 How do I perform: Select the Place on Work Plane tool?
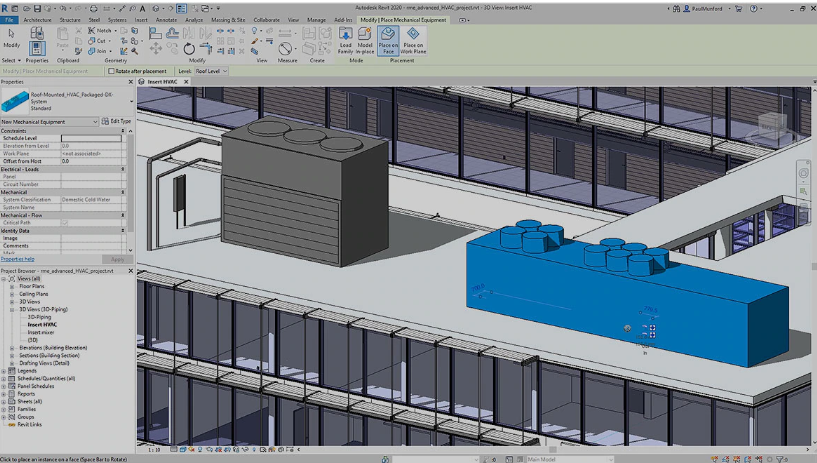point(413,40)
